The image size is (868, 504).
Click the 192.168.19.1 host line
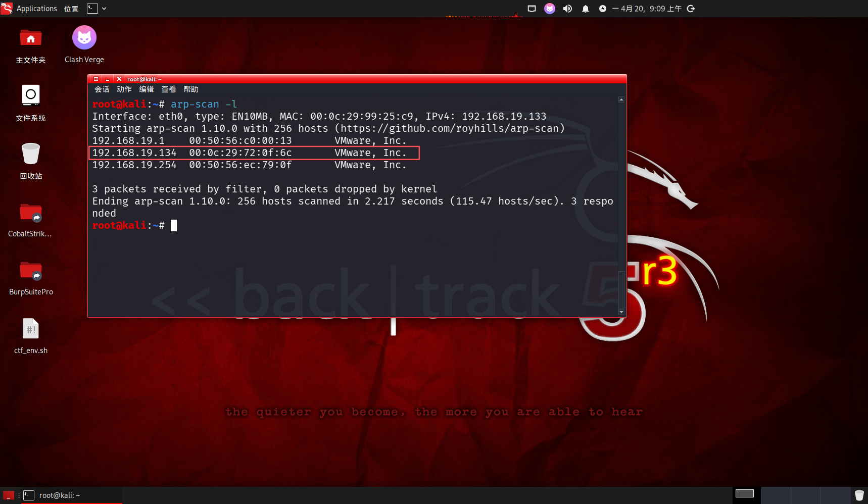[250, 140]
